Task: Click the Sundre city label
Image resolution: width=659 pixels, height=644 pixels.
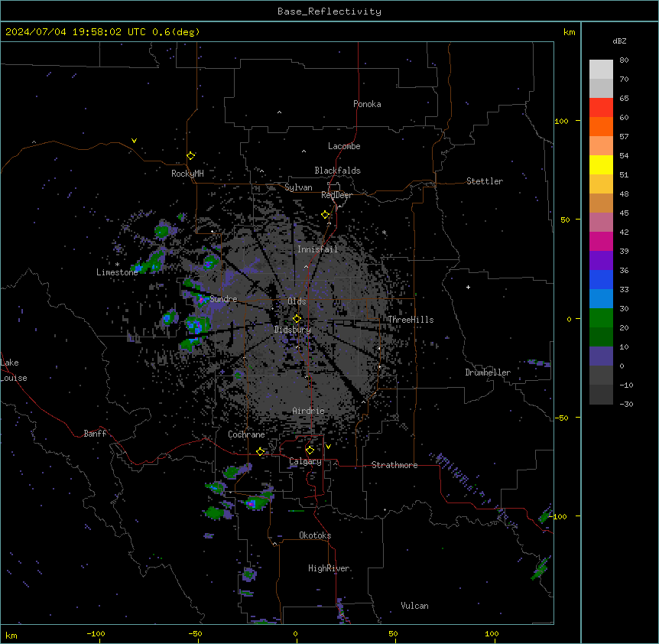Action: pos(223,299)
